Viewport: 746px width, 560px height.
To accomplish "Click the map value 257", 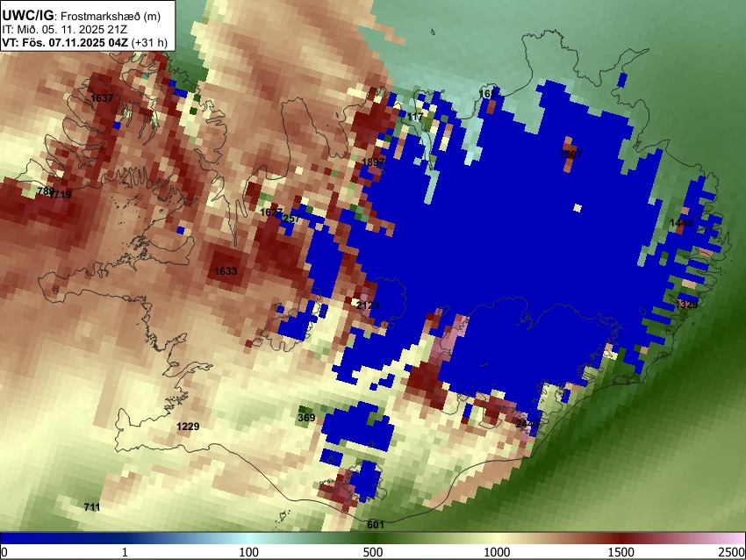I will (x=291, y=219).
